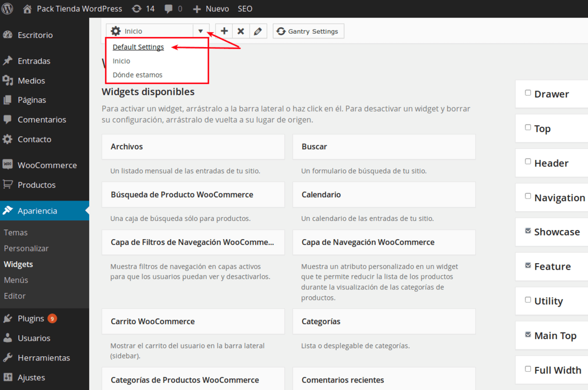Click the refresh icon in Gantry Settings
Image resolution: width=588 pixels, height=390 pixels.
(x=281, y=31)
